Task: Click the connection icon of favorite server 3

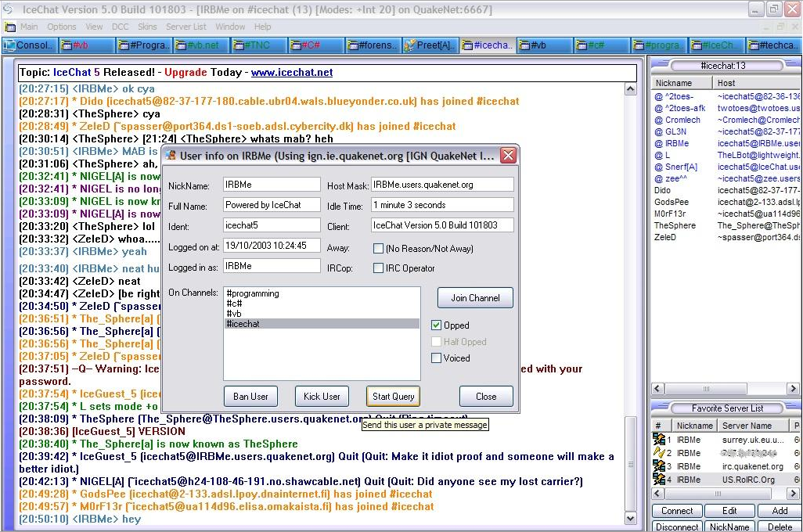Action: click(x=658, y=466)
